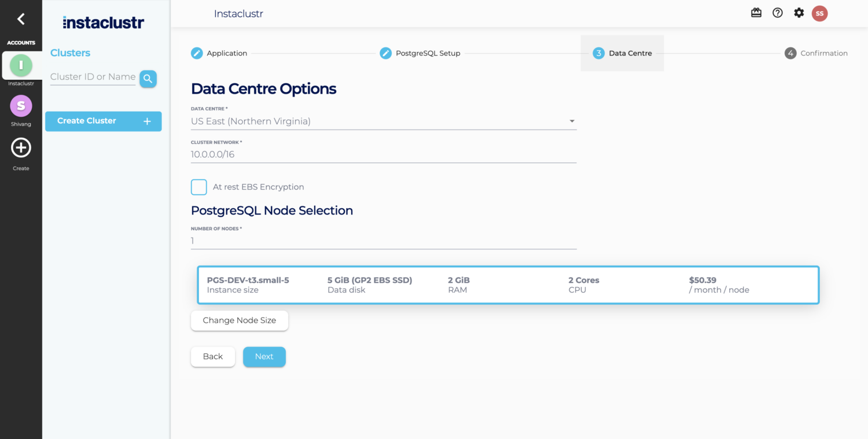Click the Create Cluster button
Screen dimensions: 868x439
[x=103, y=121]
